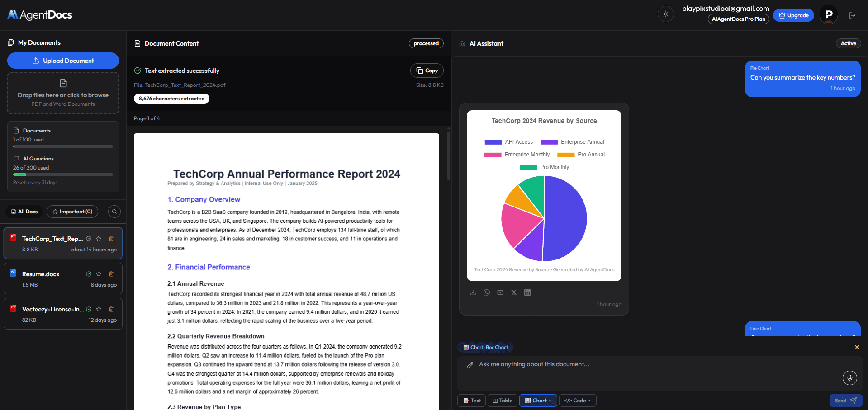
Task: Share the chart on LinkedIn
Action: pyautogui.click(x=527, y=292)
